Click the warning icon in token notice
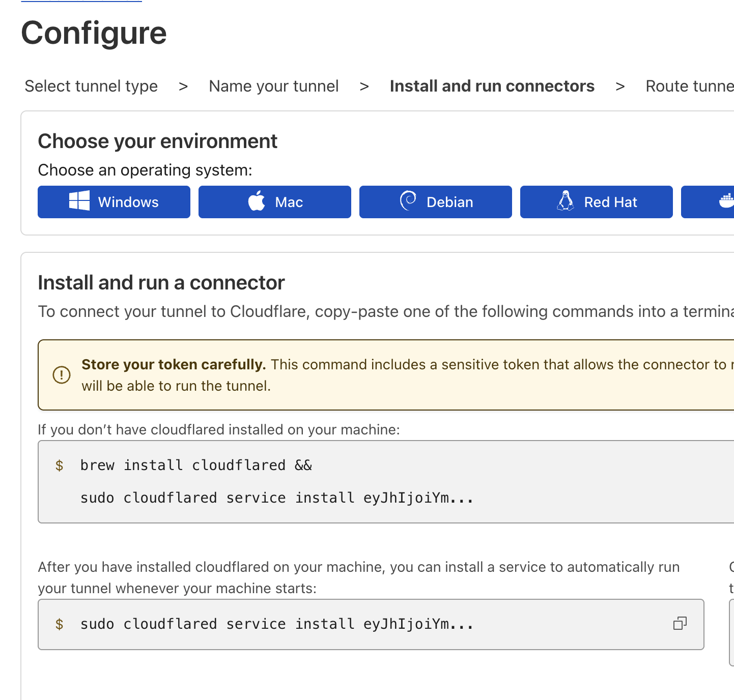Image resolution: width=734 pixels, height=700 pixels. (62, 375)
